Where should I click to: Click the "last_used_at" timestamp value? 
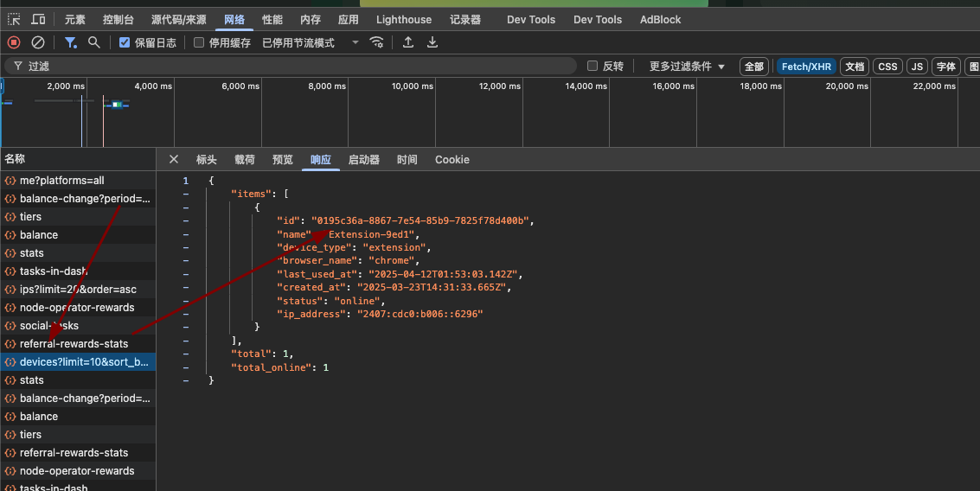(445, 274)
